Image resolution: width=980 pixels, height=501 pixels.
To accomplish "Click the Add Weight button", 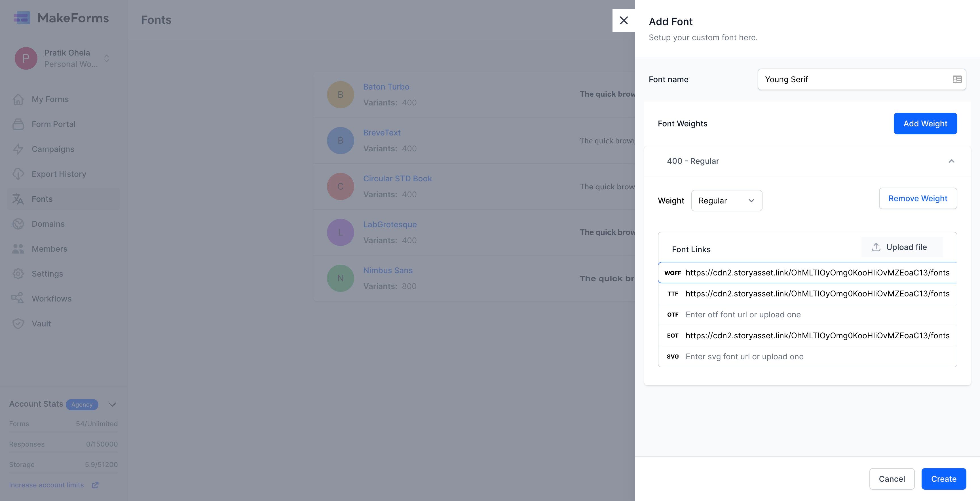I will [x=925, y=124].
